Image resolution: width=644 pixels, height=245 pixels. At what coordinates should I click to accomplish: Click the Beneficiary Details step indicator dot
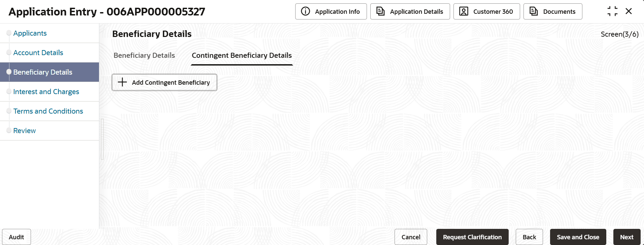9,72
